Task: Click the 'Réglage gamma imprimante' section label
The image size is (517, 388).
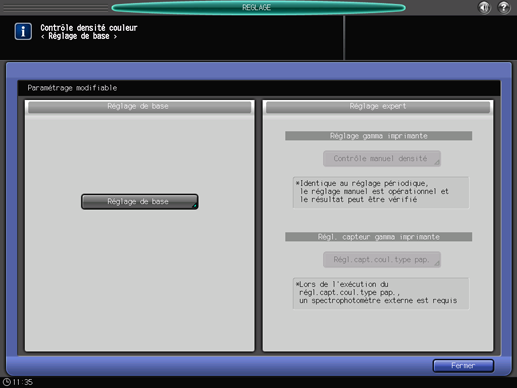Action: pos(378,136)
